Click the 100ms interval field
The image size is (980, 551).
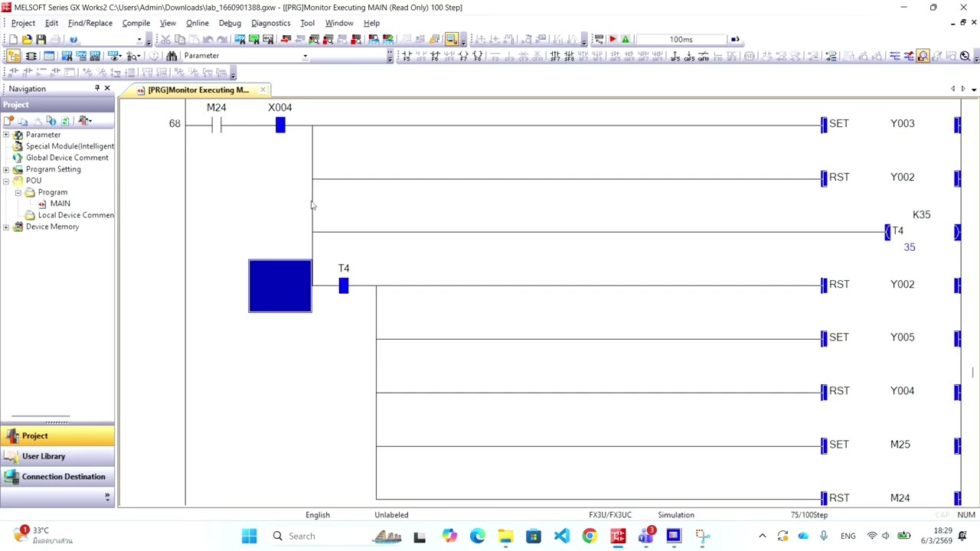coord(681,39)
